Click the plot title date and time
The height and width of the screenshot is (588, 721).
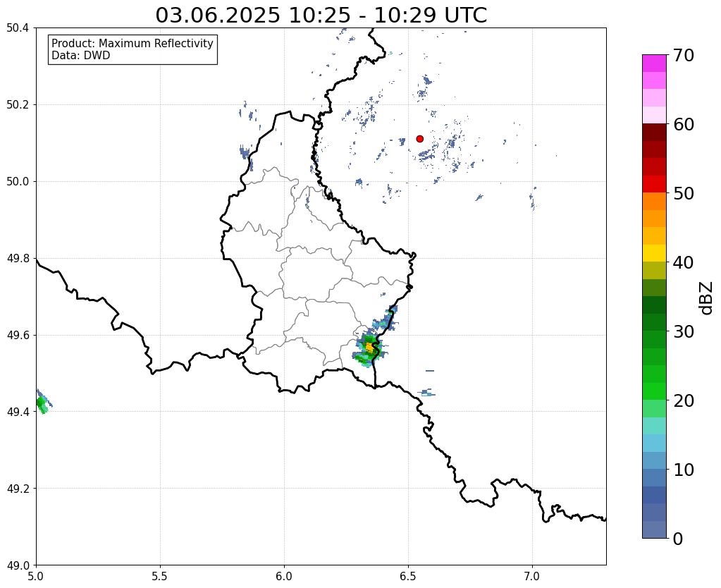[321, 16]
